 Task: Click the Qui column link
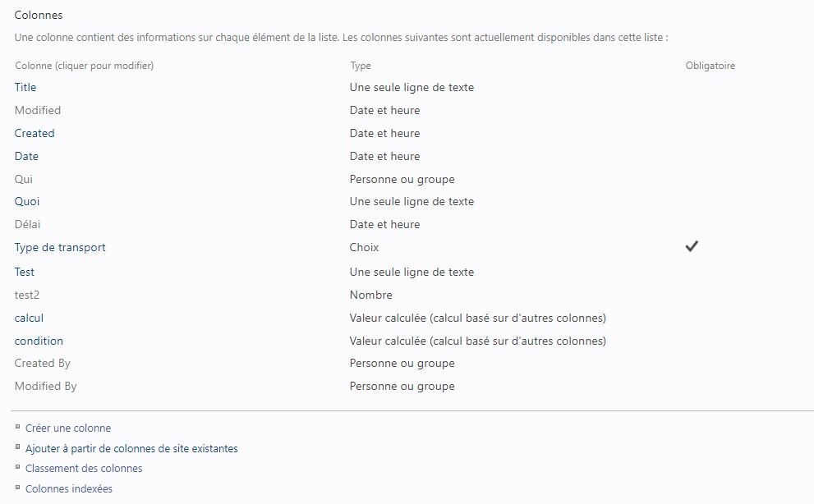[23, 179]
